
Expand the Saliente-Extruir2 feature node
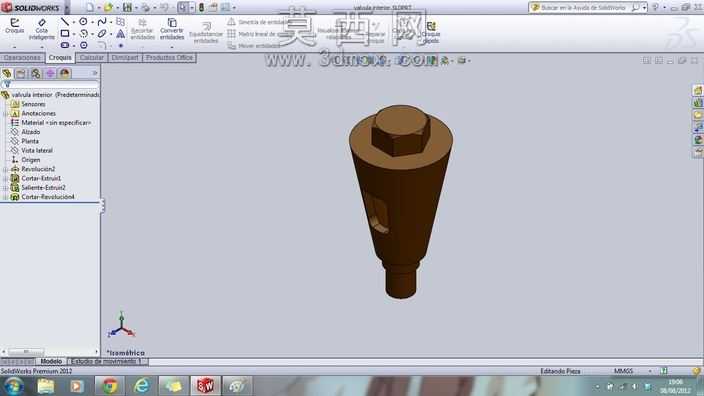(x=5, y=188)
